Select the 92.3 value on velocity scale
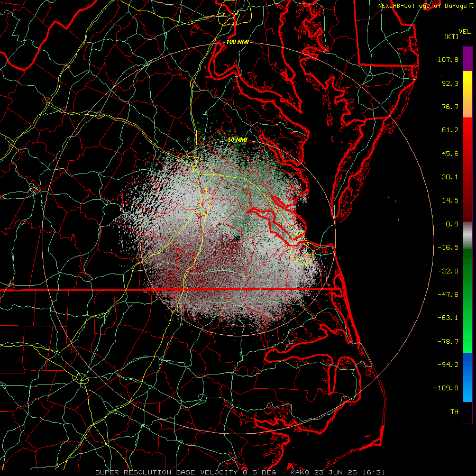 450,83
